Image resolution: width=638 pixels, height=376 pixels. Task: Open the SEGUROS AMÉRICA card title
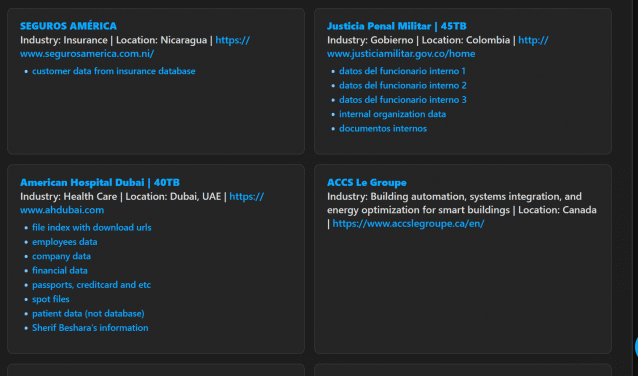[x=68, y=26]
